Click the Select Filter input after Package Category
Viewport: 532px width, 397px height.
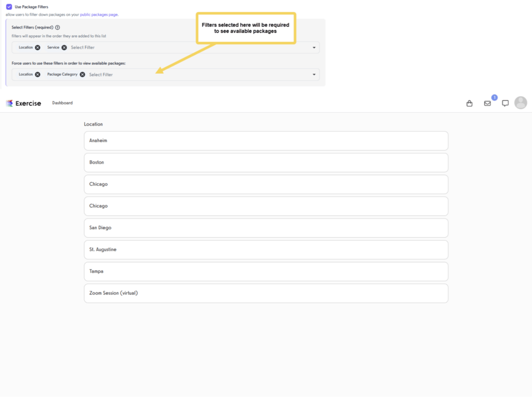click(101, 75)
